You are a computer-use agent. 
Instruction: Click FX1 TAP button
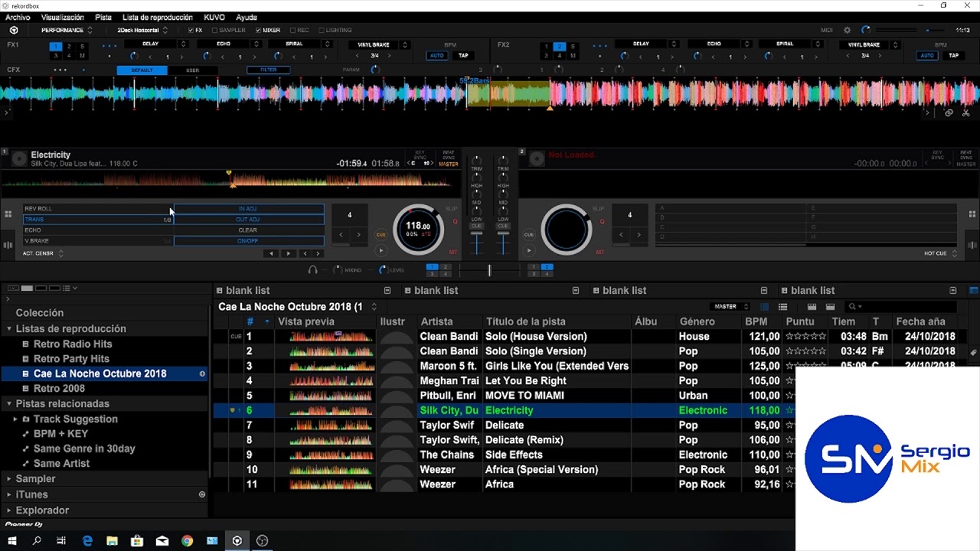tap(463, 56)
